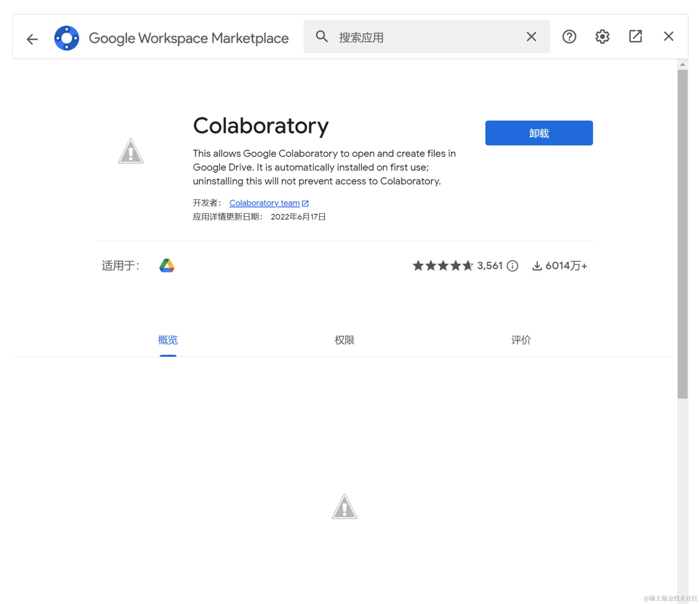Click the Google Workspace Marketplace title text
700x604 pixels.
189,38
